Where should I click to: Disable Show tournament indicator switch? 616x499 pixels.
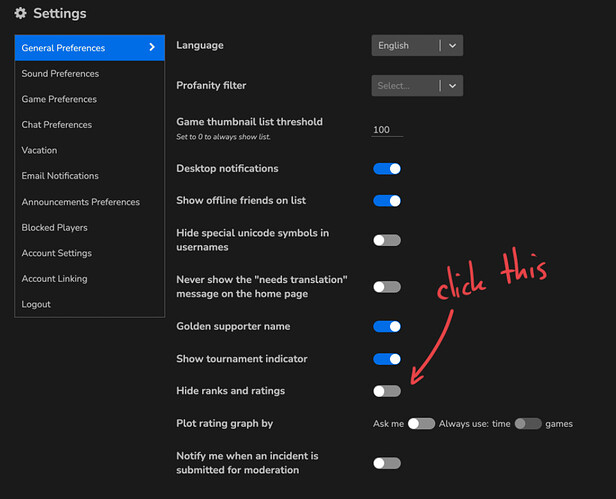[387, 358]
